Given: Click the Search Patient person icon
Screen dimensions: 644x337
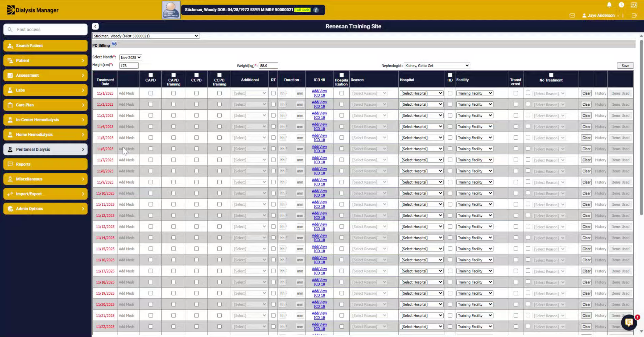Looking at the screenshot, I should (10, 46).
